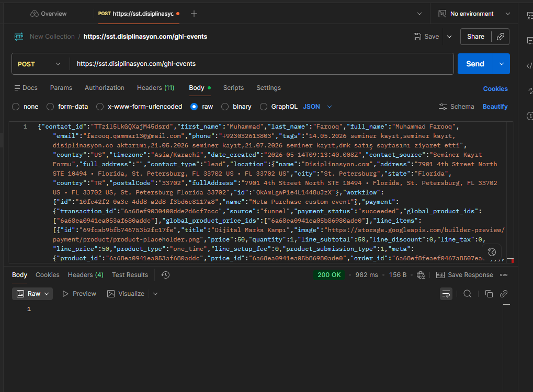
Task: Switch to the Authorization tab
Action: (x=105, y=88)
